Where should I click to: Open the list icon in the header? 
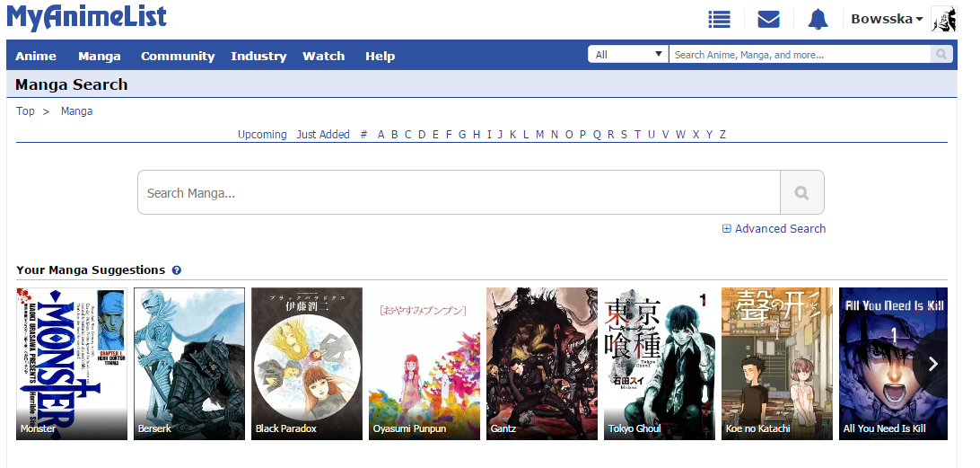[720, 20]
